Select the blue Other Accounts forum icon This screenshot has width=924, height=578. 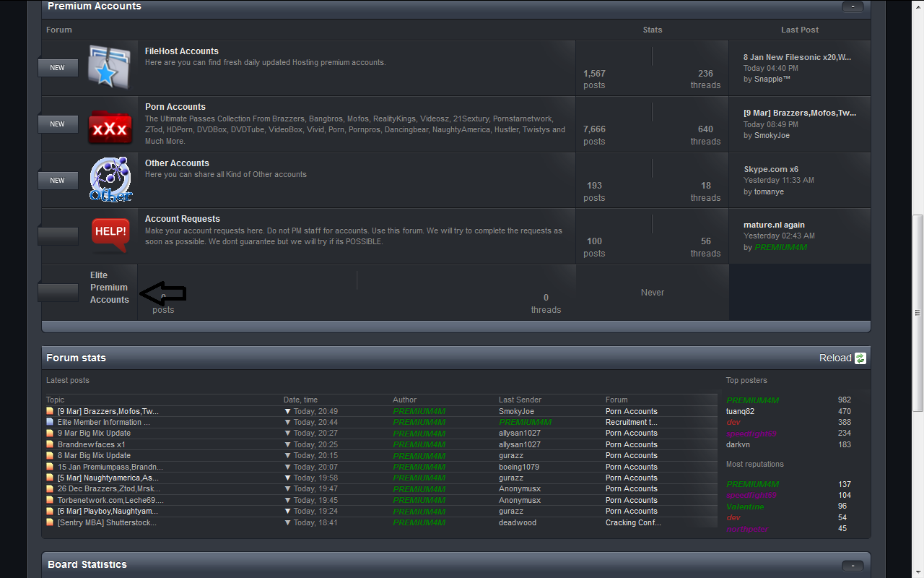(111, 179)
